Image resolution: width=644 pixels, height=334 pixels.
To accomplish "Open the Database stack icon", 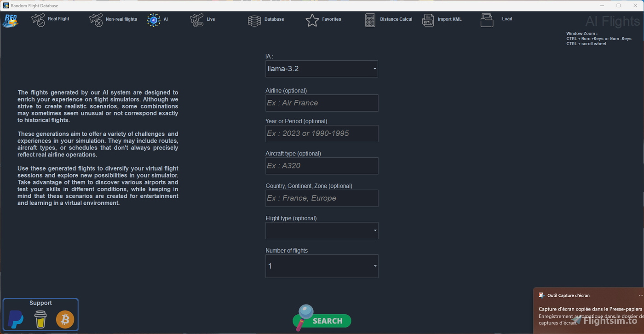I will point(254,20).
